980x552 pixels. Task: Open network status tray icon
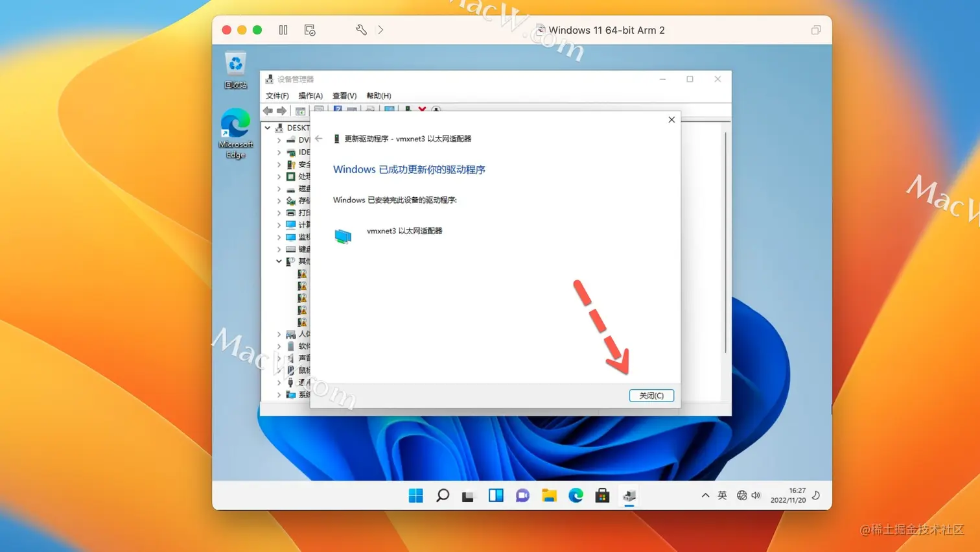[742, 496]
